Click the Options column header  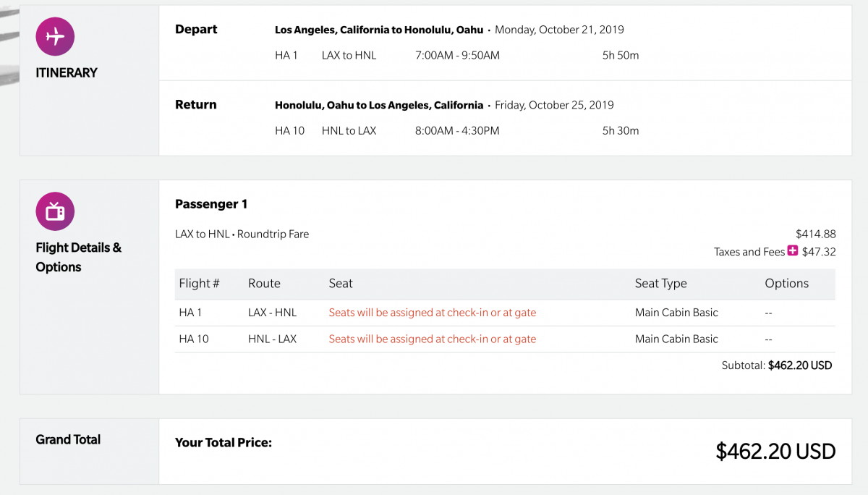[x=786, y=284]
